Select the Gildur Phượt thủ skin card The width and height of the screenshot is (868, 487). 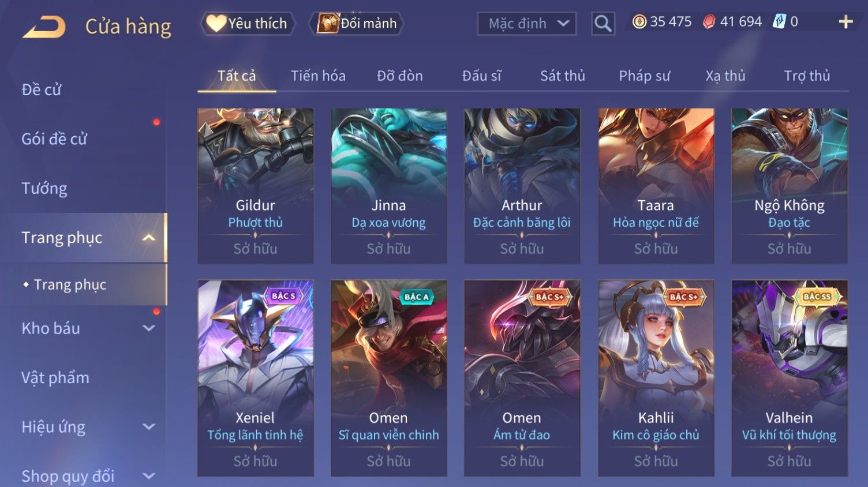point(256,186)
